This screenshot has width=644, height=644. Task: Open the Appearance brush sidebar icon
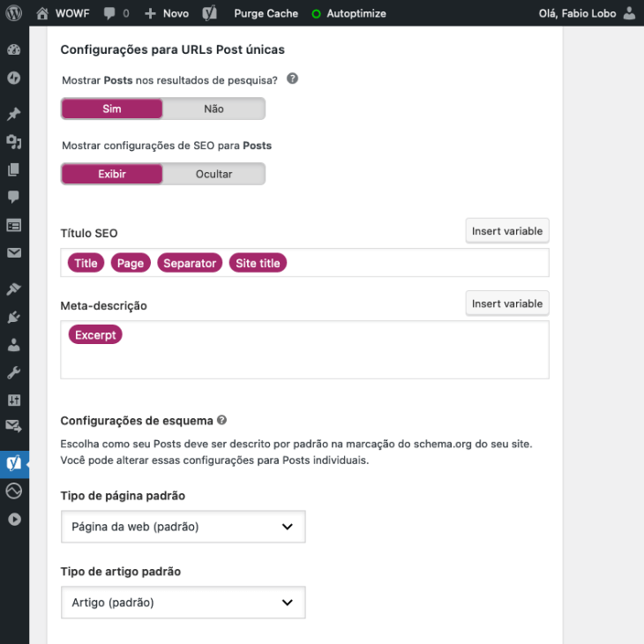[14, 289]
